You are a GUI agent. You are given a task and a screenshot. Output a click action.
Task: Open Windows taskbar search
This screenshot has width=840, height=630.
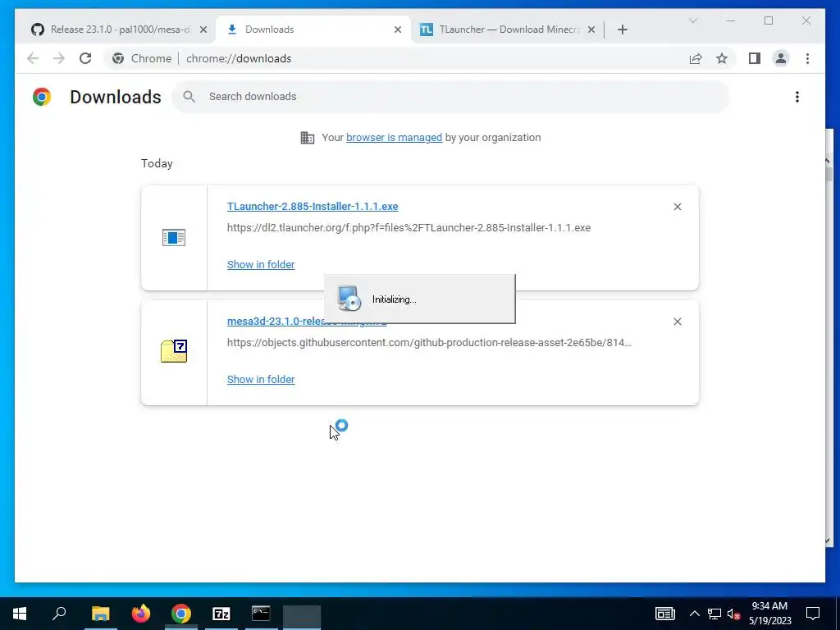click(x=59, y=614)
